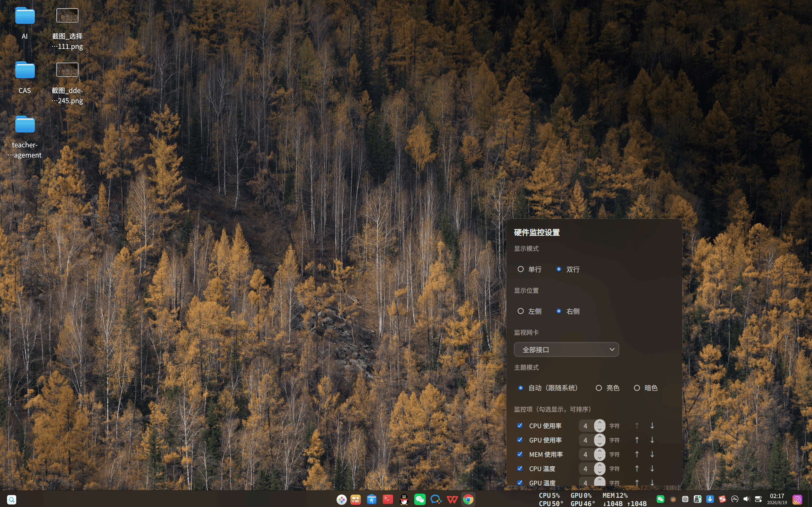The width and height of the screenshot is (812, 507).
Task: Decrease character width for GPU 使用率
Action: coord(600,443)
